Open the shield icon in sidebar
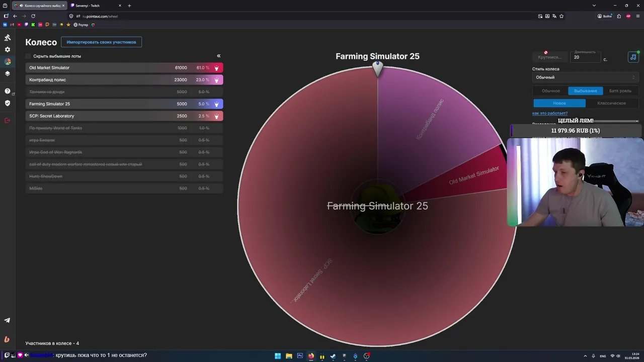 click(8, 103)
